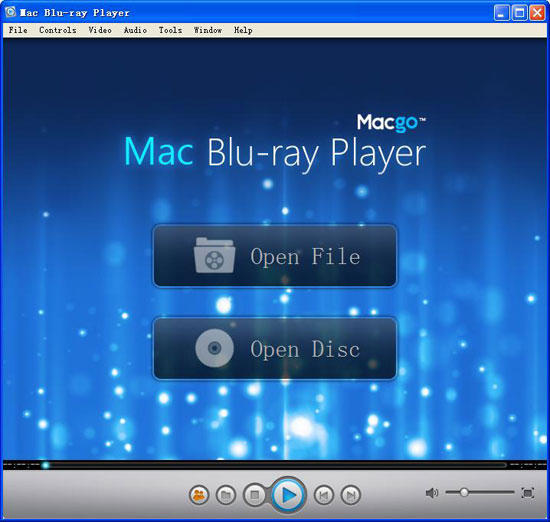This screenshot has height=522, width=550.
Task: Open the Window menu
Action: click(208, 30)
